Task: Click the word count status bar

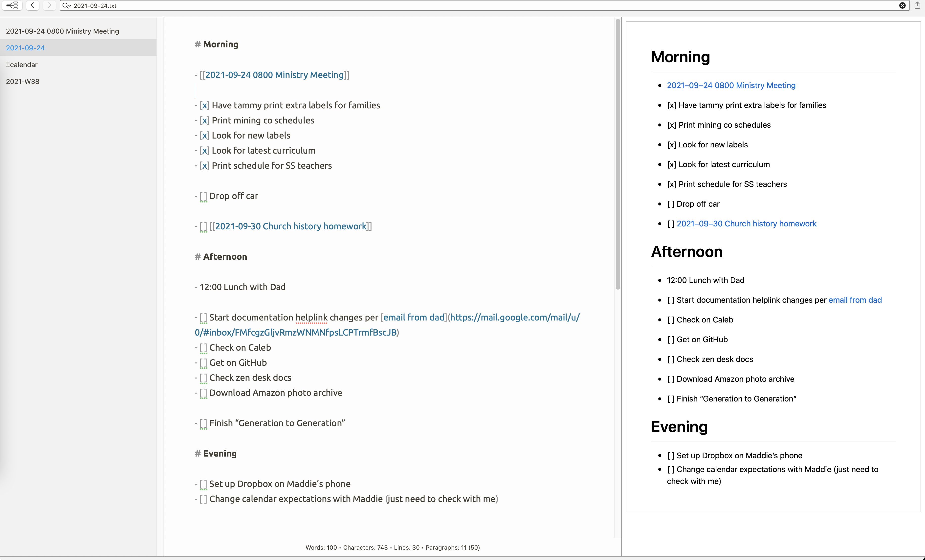Action: [392, 547]
